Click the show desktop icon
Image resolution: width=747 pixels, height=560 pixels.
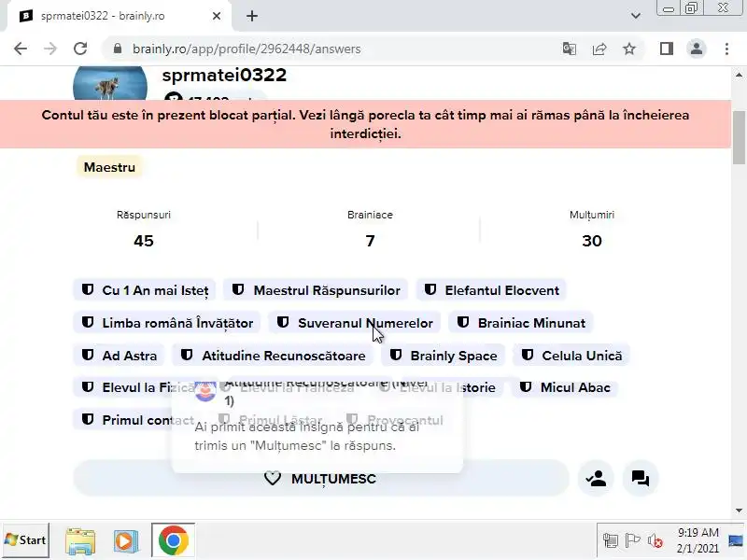pyautogui.click(x=736, y=541)
